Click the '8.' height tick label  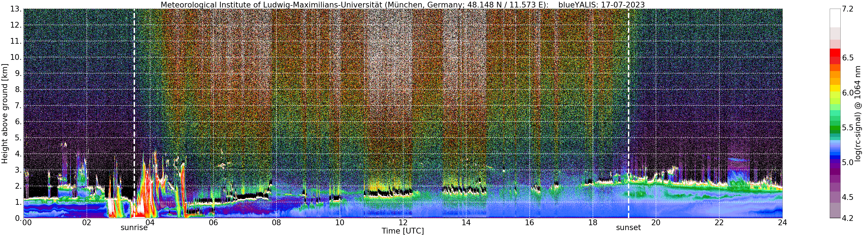tap(18, 89)
